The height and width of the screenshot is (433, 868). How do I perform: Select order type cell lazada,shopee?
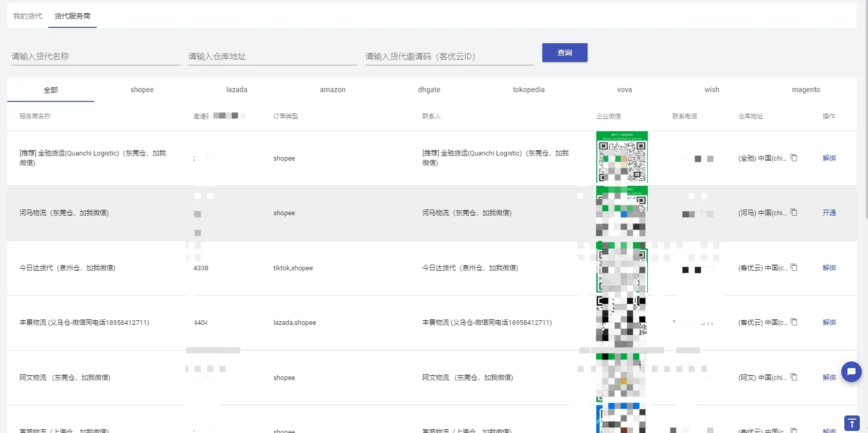(x=294, y=322)
